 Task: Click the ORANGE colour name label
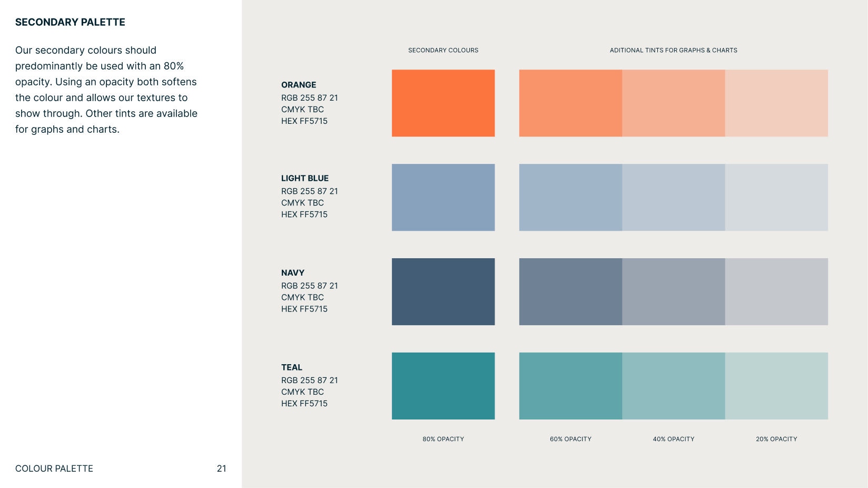tap(299, 85)
